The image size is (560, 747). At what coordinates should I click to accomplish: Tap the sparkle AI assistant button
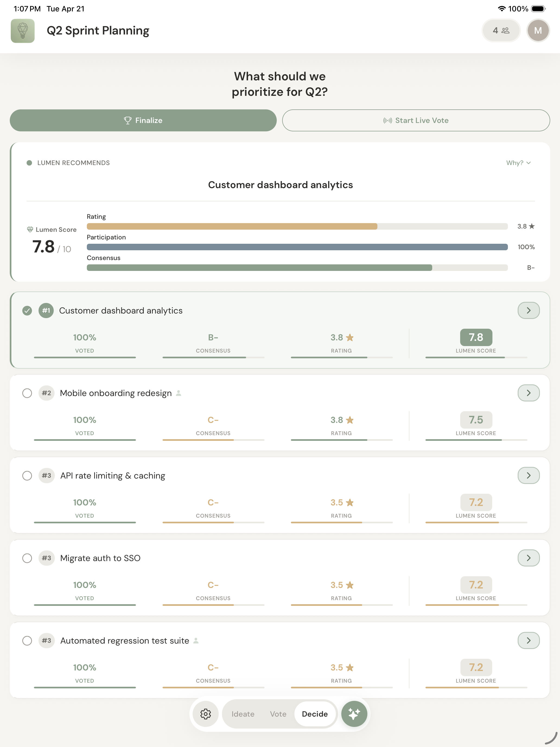[x=354, y=714]
